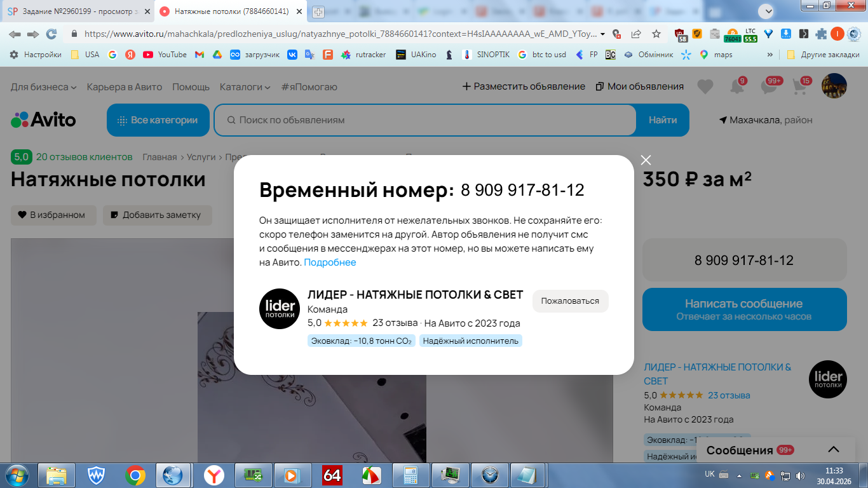This screenshot has height=488, width=868.
Task: Open the SINOPTIK bookmark
Action: point(486,55)
